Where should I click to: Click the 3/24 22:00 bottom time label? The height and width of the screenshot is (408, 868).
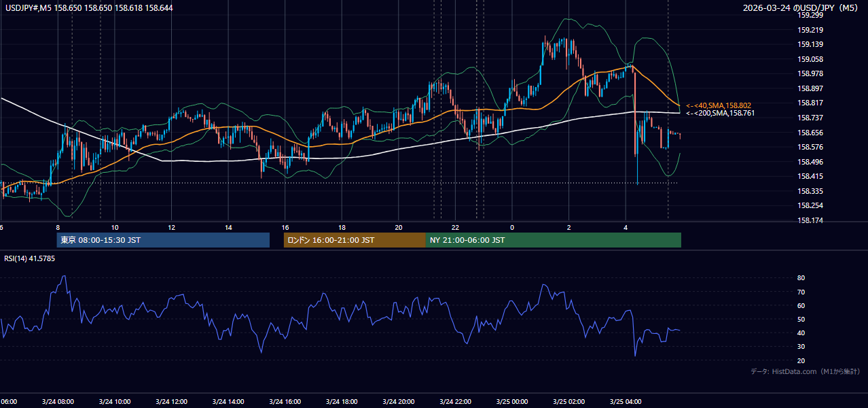pos(456,401)
